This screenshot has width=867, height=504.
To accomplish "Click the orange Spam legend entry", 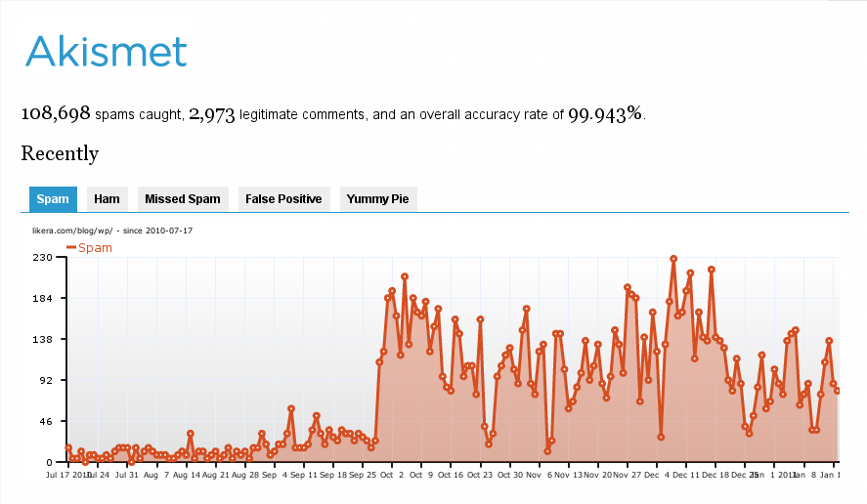I will point(90,247).
